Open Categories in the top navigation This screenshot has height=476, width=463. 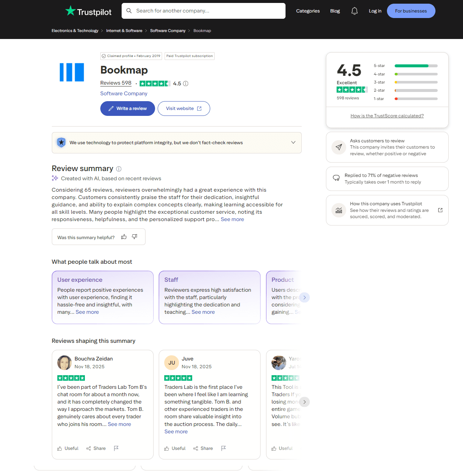308,11
